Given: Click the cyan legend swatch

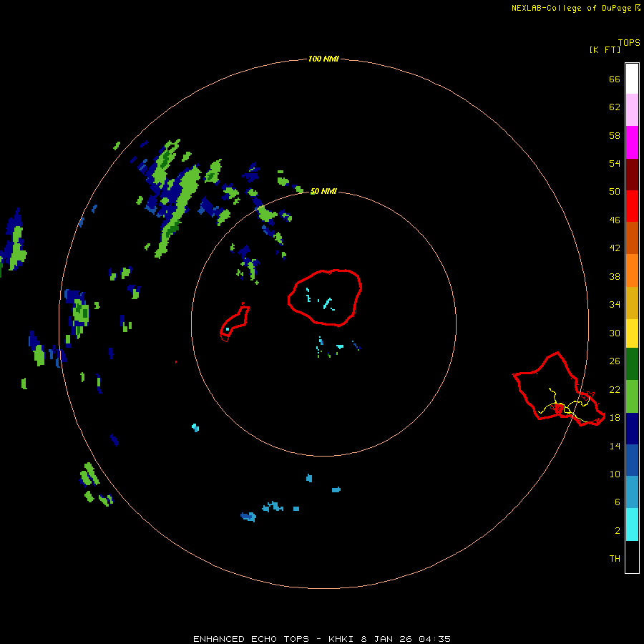Looking at the screenshot, I should click(632, 525).
